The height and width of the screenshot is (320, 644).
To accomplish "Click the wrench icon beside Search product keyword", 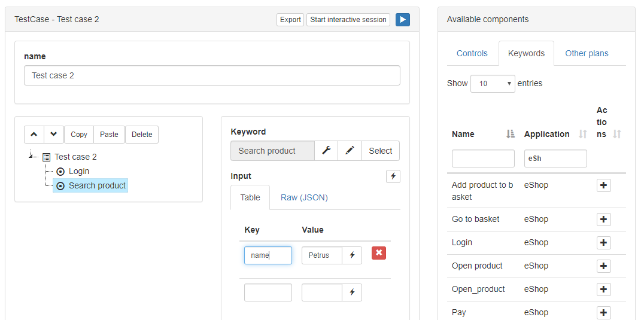I will coord(326,151).
